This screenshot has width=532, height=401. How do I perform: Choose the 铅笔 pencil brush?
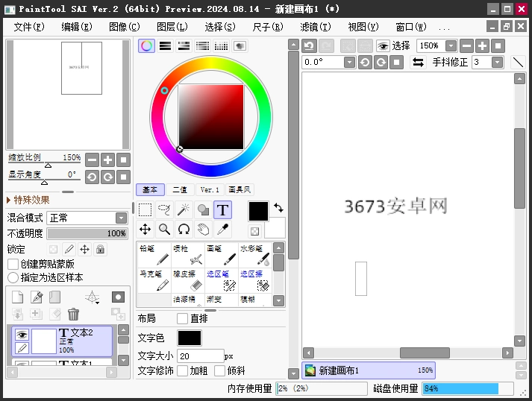154,255
